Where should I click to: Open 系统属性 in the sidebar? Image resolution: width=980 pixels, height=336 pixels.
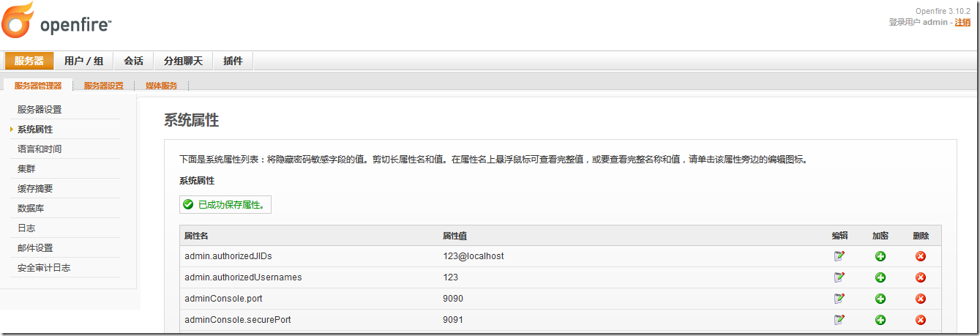[35, 130]
